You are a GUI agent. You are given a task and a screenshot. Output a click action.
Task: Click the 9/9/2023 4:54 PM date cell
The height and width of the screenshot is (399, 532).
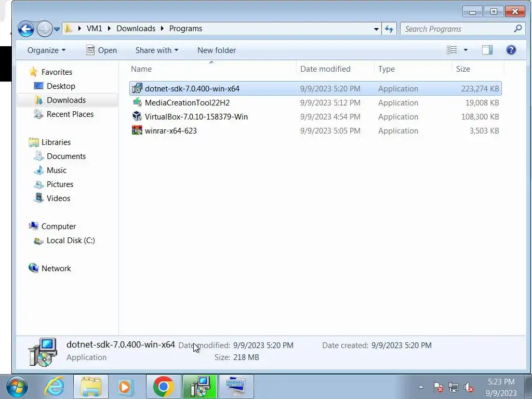[x=330, y=117]
